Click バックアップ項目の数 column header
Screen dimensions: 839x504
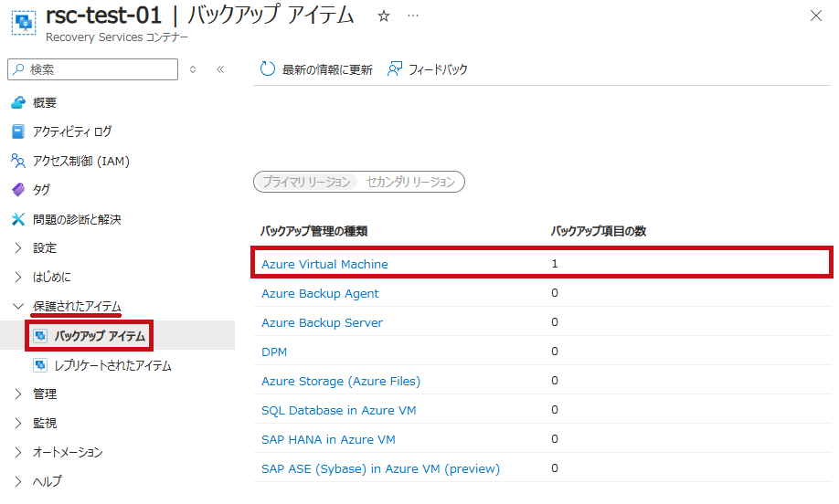(x=599, y=231)
